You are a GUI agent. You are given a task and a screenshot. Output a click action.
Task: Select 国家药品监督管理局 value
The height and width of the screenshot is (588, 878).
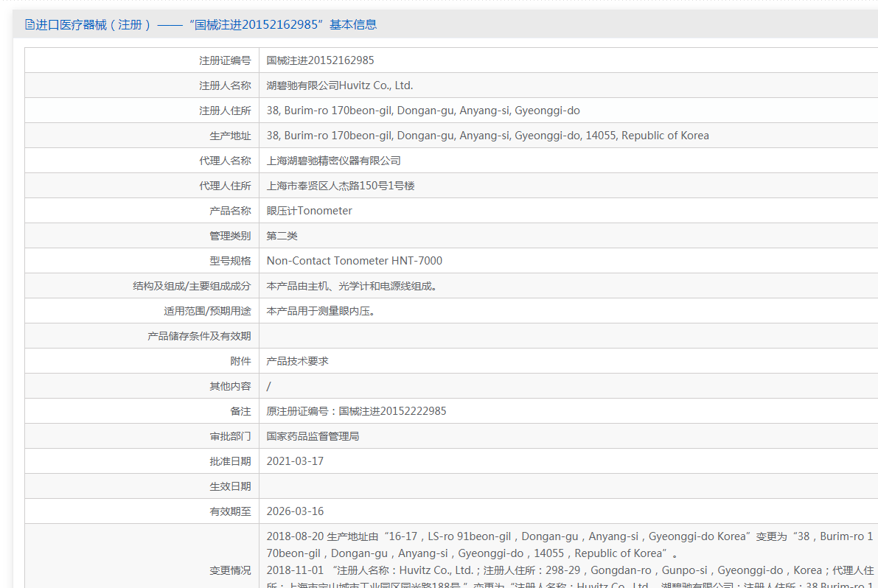(x=313, y=436)
